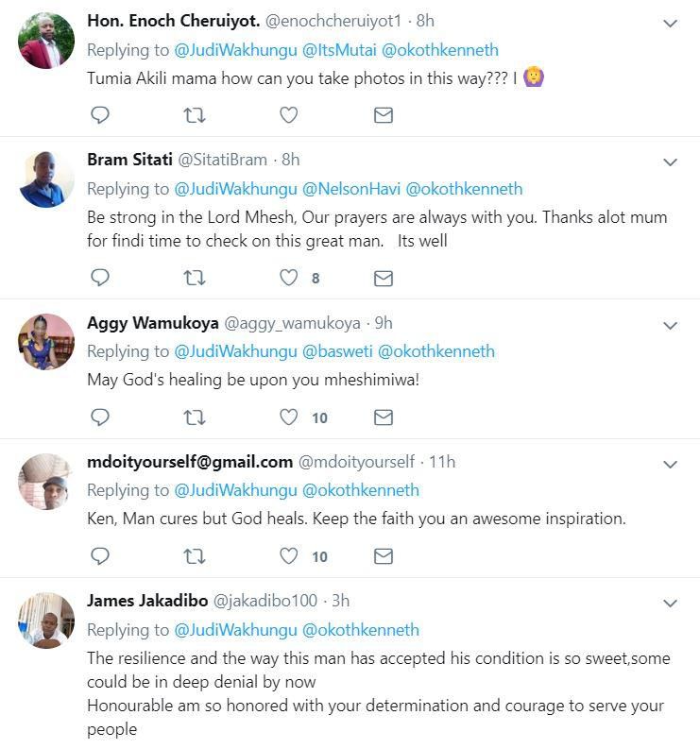Viewport: 700px width, 749px height.
Task: Like Bram Sitati's tweet with 8 likes
Action: click(289, 278)
